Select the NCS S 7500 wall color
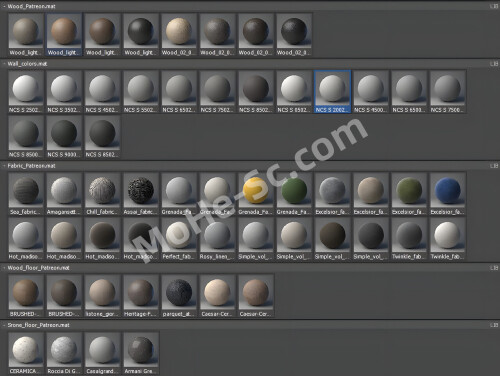 click(x=448, y=92)
